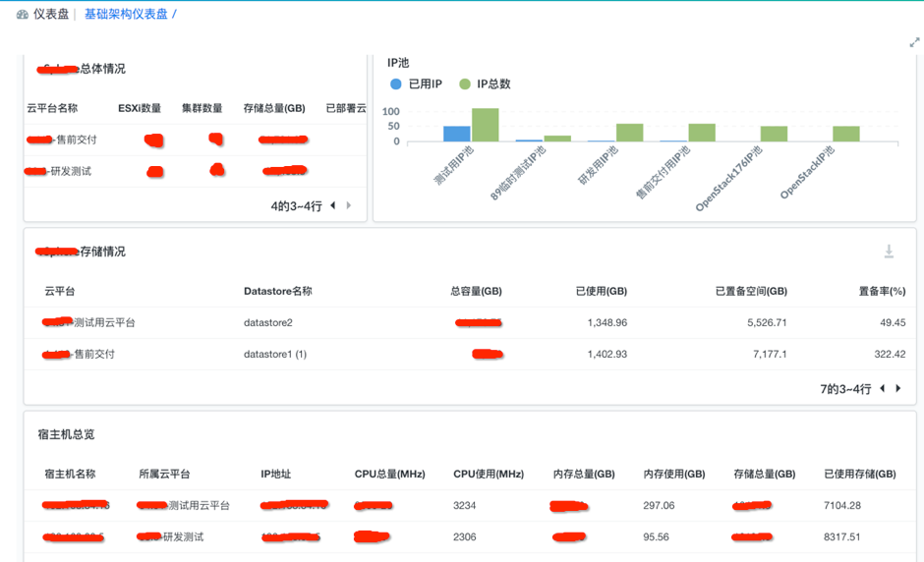
Task: Click the 仪表盘 breadcrumb label
Action: pyautogui.click(x=51, y=14)
